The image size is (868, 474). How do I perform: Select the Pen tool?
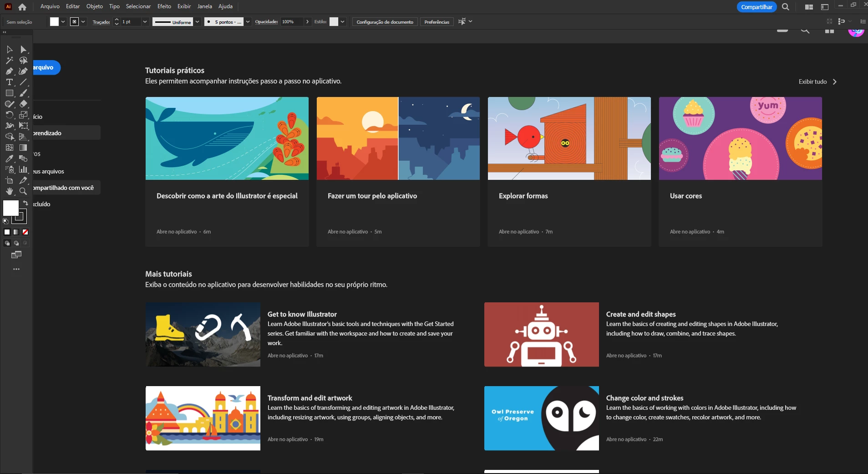9,71
